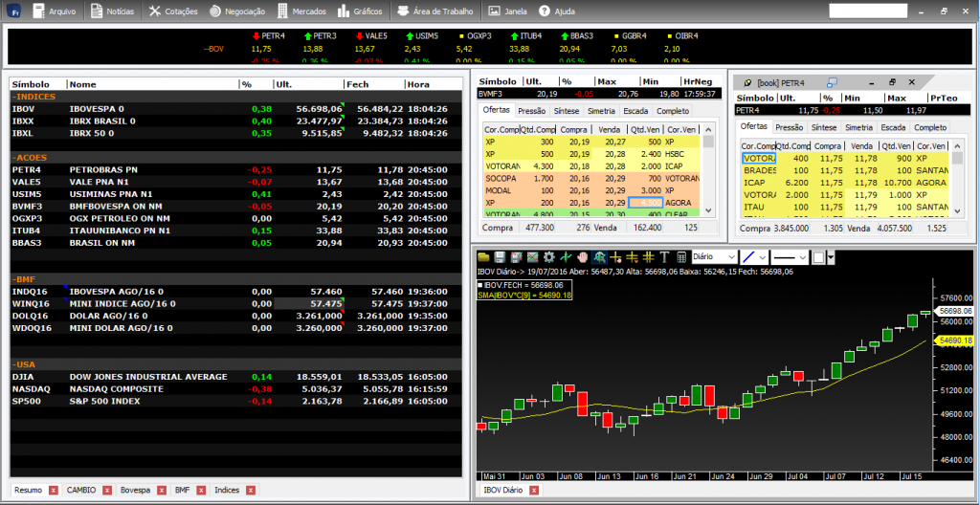Open the Ajuda menu
980x505 pixels.
557,11
